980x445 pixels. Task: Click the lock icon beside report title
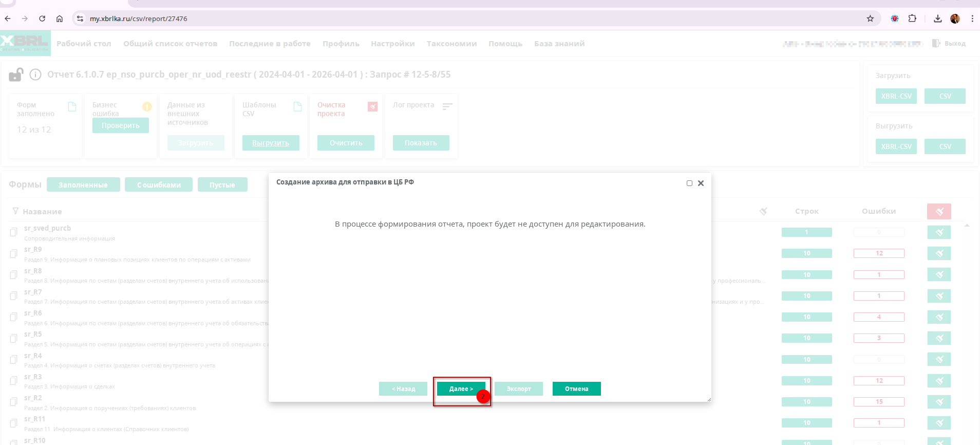(16, 75)
